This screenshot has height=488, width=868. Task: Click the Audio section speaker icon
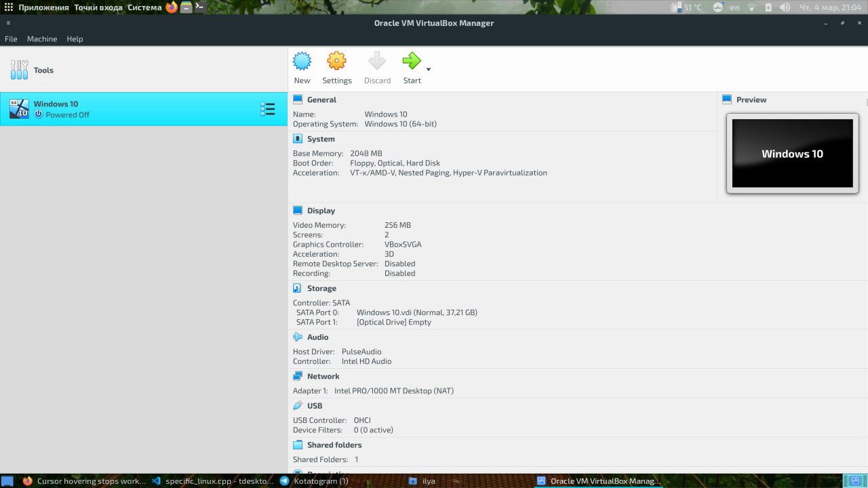click(x=298, y=337)
